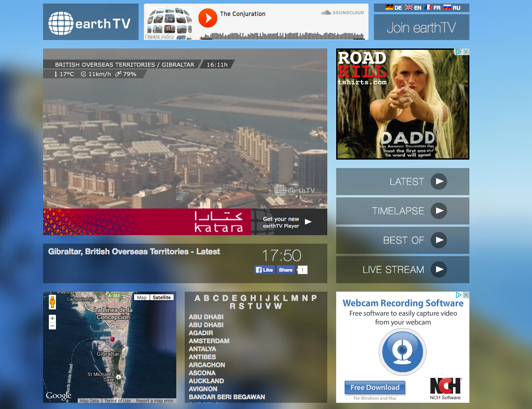Open the AVIGNON webcam

(203, 389)
